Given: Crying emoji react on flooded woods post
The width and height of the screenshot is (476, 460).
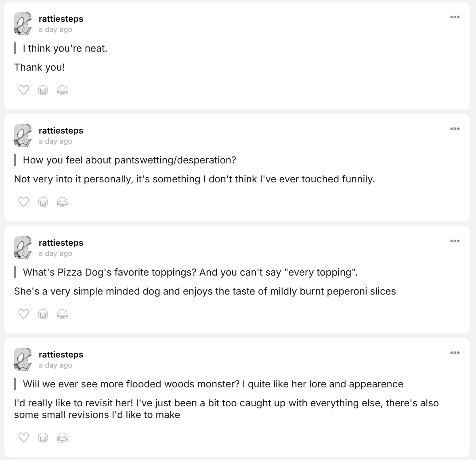Looking at the screenshot, I should pos(43,438).
